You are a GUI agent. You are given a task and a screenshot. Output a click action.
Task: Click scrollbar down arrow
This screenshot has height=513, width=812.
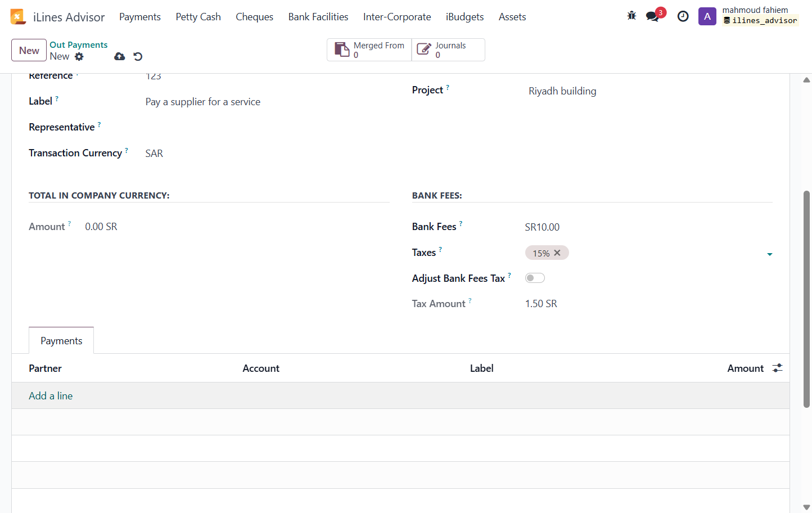coord(806,507)
